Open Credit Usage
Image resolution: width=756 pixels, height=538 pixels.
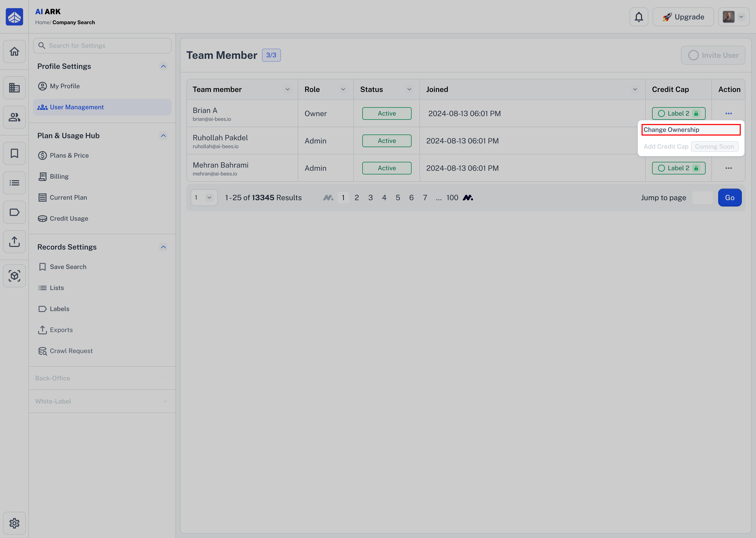click(x=102, y=219)
